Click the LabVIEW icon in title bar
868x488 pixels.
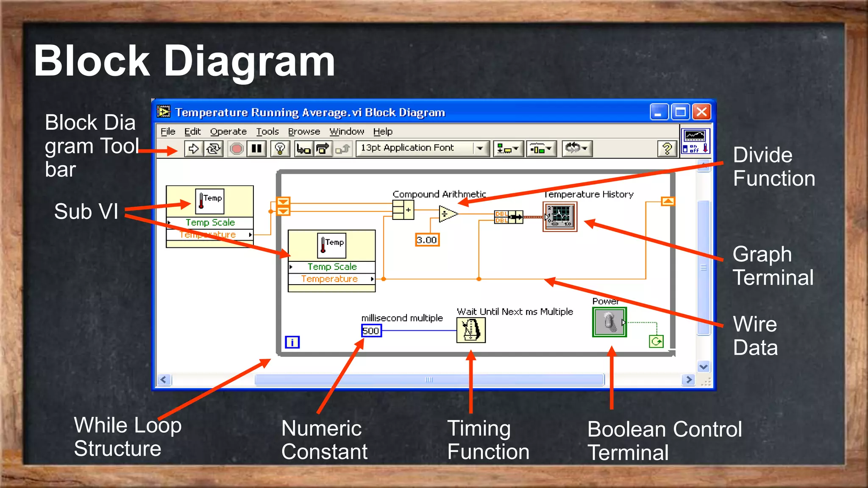pyautogui.click(x=164, y=112)
